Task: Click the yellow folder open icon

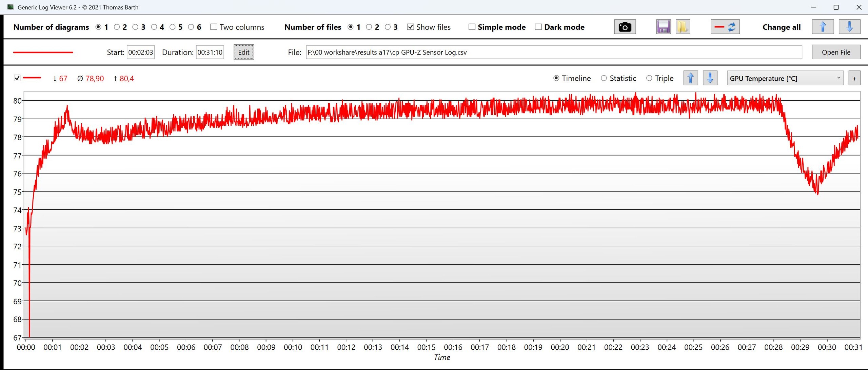Action: (683, 27)
